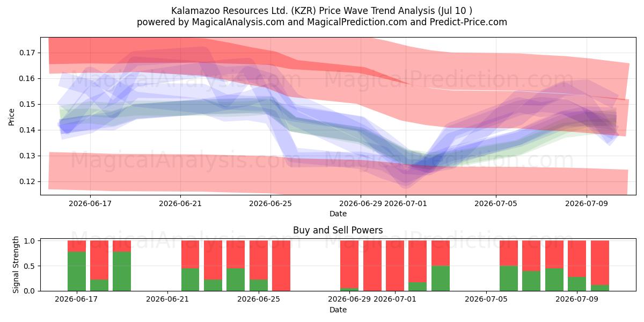This screenshot has width=644, height=322.
Task: Click the 'Price' y-axis label
Action: click(x=12, y=116)
